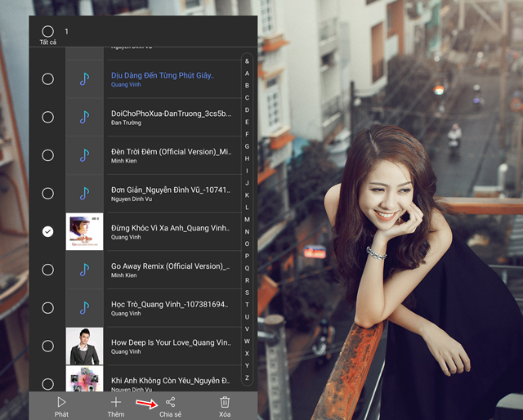The height and width of the screenshot is (420, 523).
Task: Click song title Go Away Remix (Official Version)
Action: (170, 266)
